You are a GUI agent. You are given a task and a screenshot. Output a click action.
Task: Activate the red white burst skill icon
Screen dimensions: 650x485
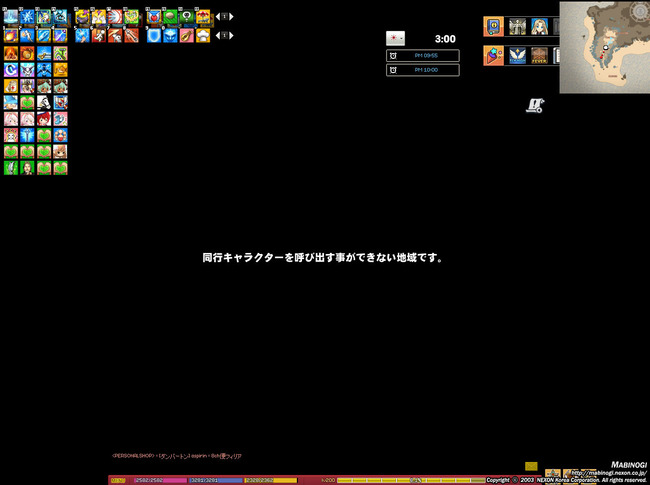pyautogui.click(x=115, y=17)
